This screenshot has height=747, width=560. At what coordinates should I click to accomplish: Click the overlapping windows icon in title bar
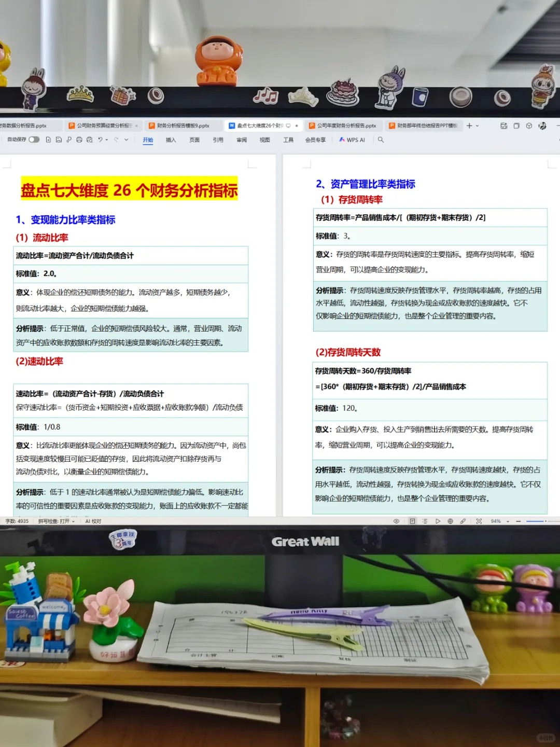516,126
